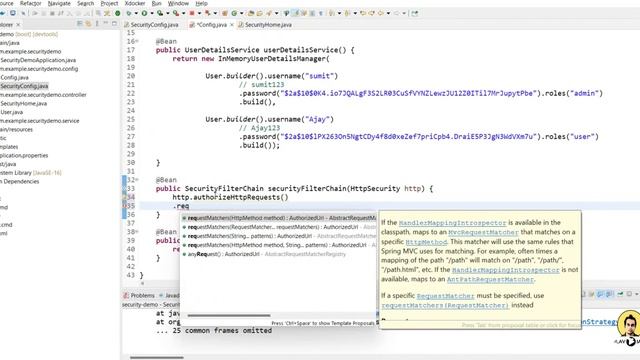Open the Xdocker menu

pos(135,3)
